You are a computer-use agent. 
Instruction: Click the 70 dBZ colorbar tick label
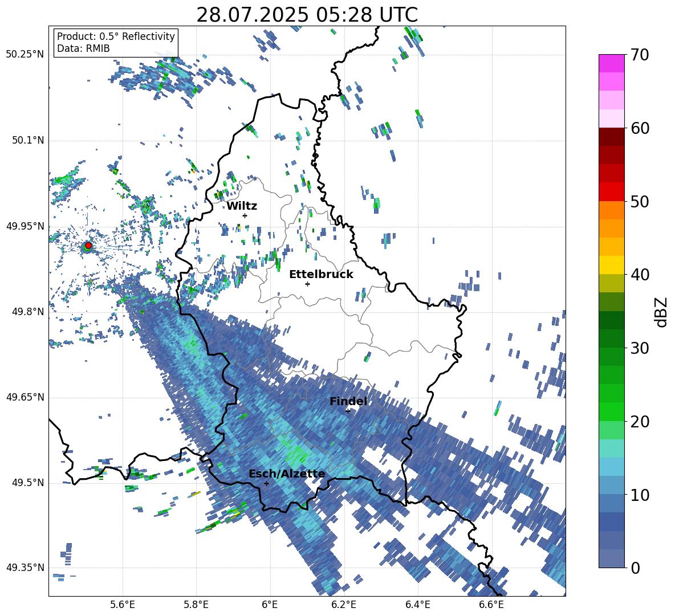pos(640,55)
